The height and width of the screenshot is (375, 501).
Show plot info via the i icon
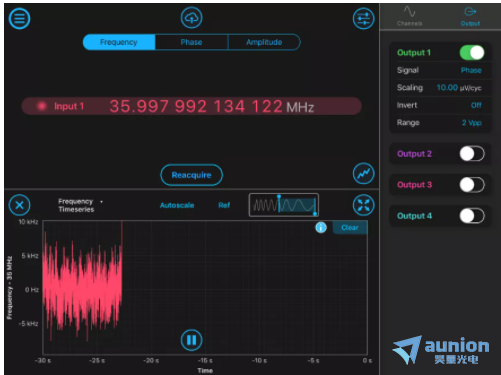321,228
